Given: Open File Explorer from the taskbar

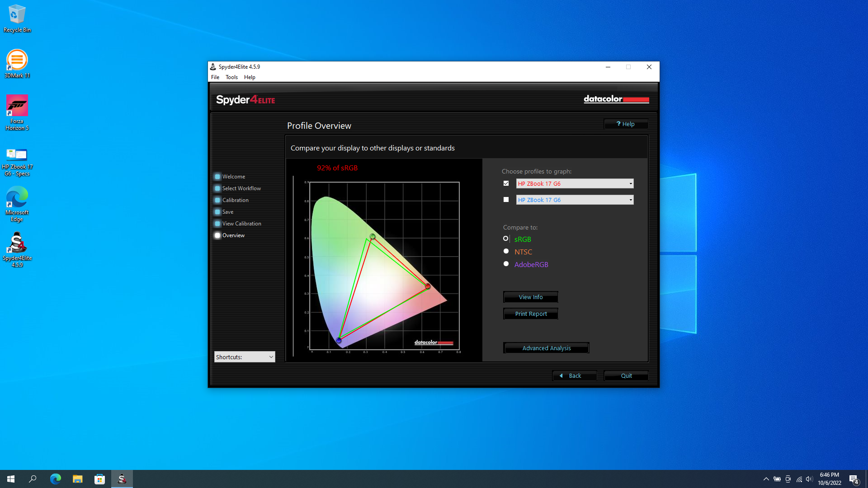Looking at the screenshot, I should (x=77, y=479).
